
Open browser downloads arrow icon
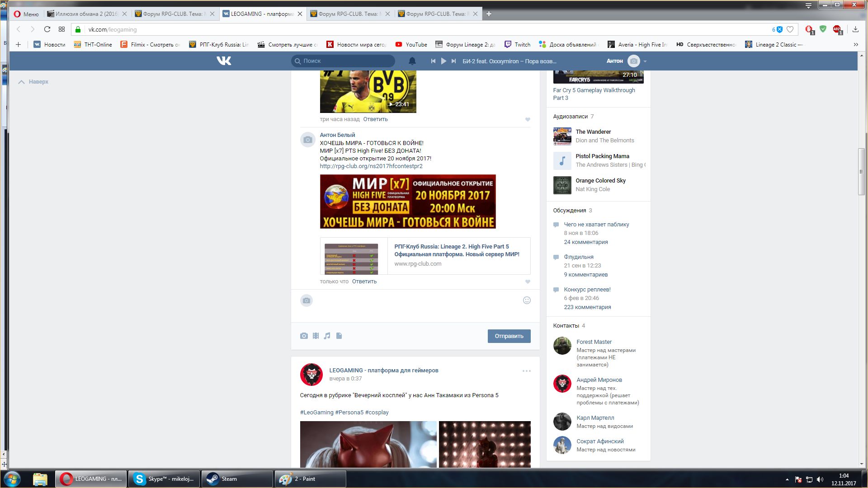(x=855, y=29)
